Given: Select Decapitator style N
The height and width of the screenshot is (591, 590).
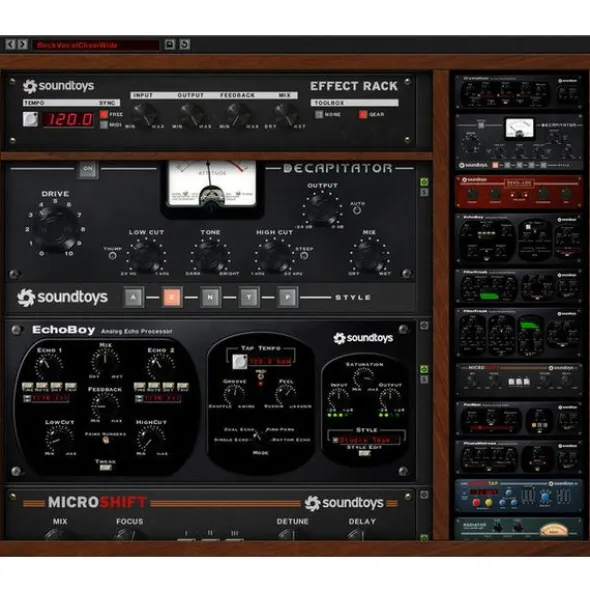Looking at the screenshot, I should click(210, 297).
